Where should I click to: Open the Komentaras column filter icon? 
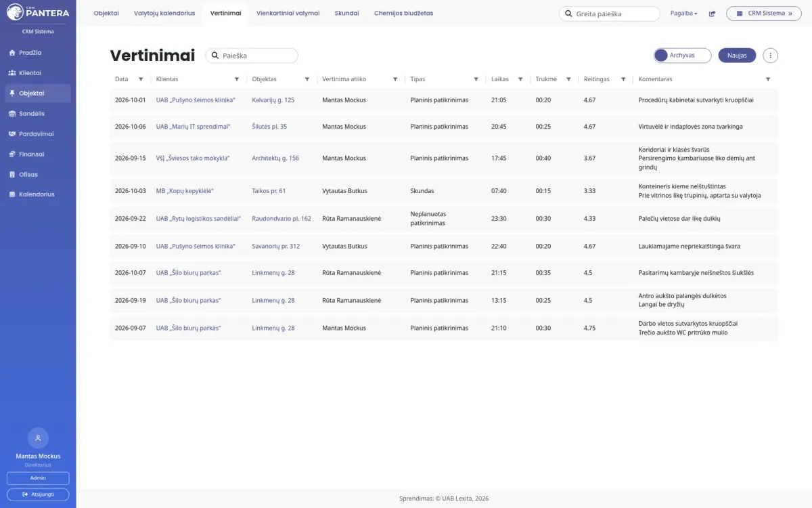[x=768, y=79]
